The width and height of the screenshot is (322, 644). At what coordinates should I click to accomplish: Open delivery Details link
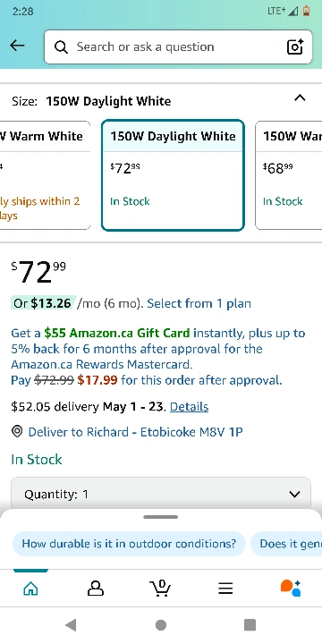point(189,407)
